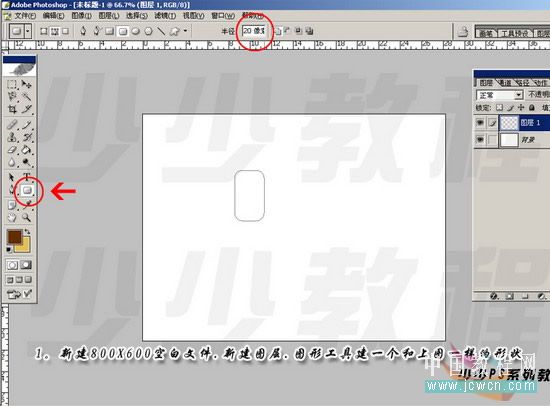Choose Full Screen Mode button
The image size is (550, 406).
click(x=28, y=280)
